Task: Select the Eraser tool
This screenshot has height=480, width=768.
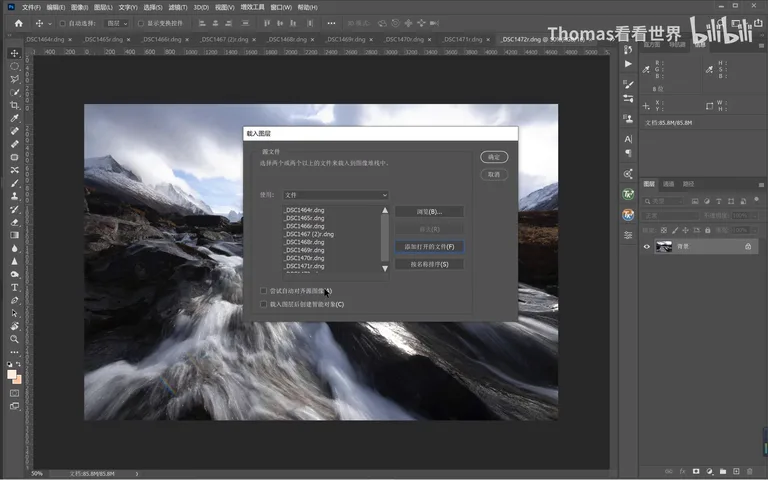Action: (15, 222)
